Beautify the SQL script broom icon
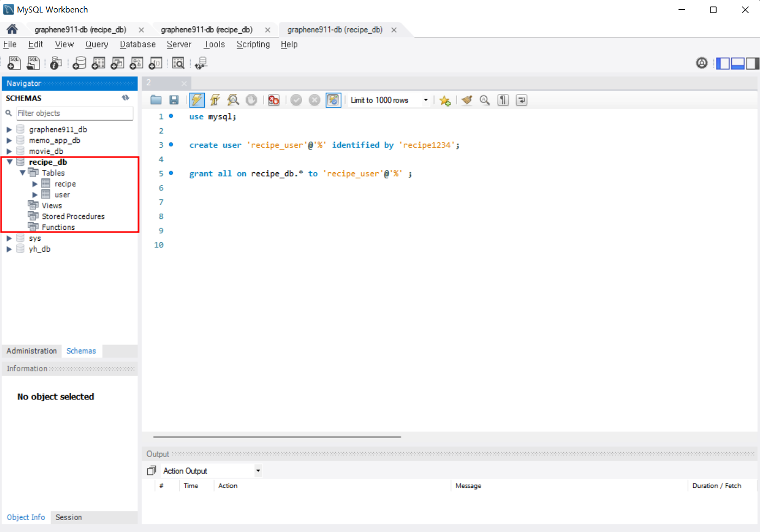This screenshot has width=760, height=532. pos(467,100)
